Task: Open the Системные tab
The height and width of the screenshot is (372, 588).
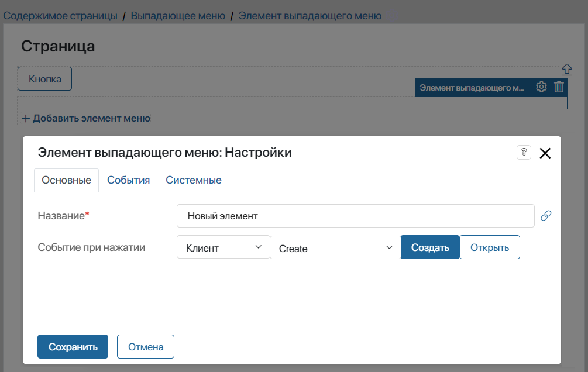Action: tap(194, 180)
